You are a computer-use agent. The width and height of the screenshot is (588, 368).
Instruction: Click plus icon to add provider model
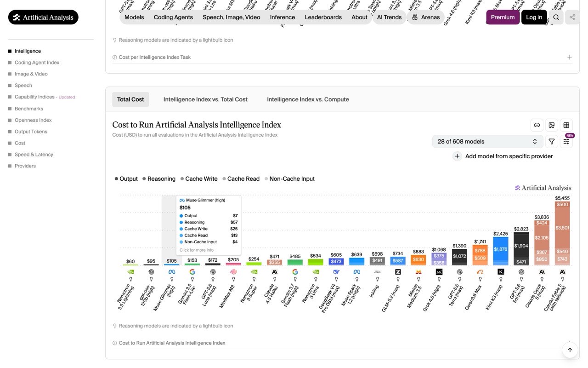(457, 156)
